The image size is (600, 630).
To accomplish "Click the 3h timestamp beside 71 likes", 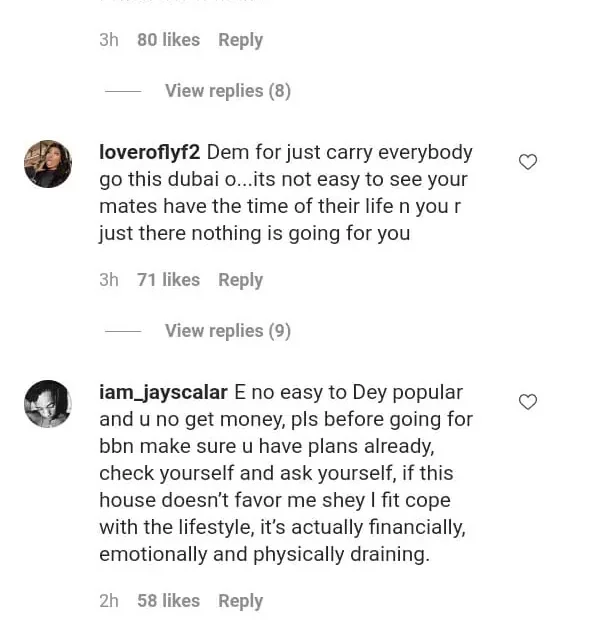I will [109, 280].
